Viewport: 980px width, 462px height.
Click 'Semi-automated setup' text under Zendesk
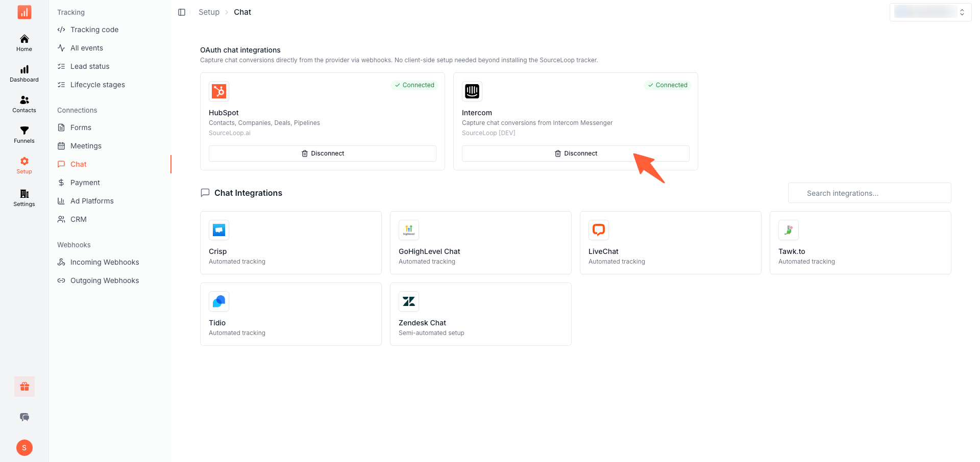(431, 333)
